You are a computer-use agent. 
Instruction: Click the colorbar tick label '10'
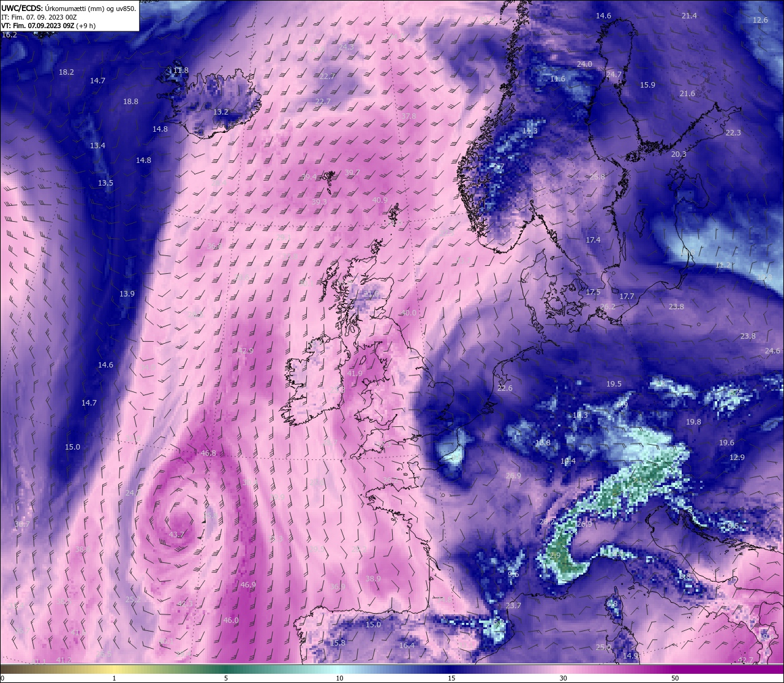click(x=339, y=678)
